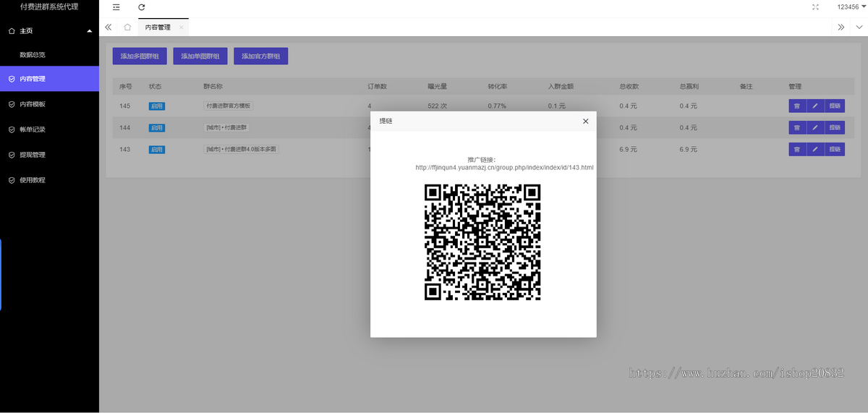This screenshot has height=413, width=868.
Task: Click the 入群金额 column header
Action: 561,86
